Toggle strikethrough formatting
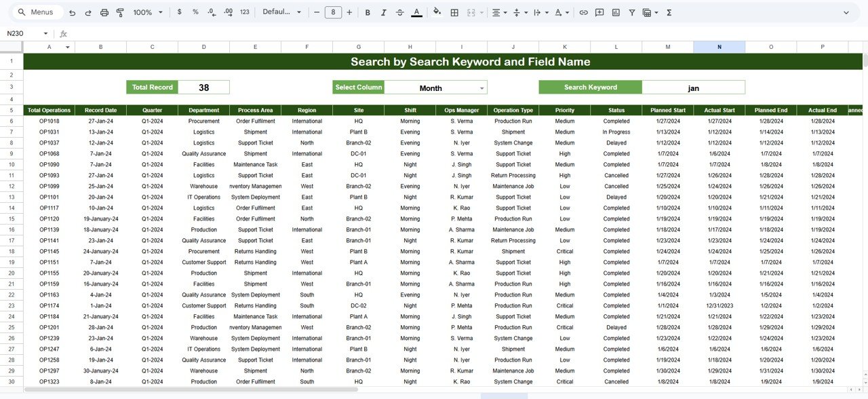868x399 pixels. pyautogui.click(x=400, y=12)
